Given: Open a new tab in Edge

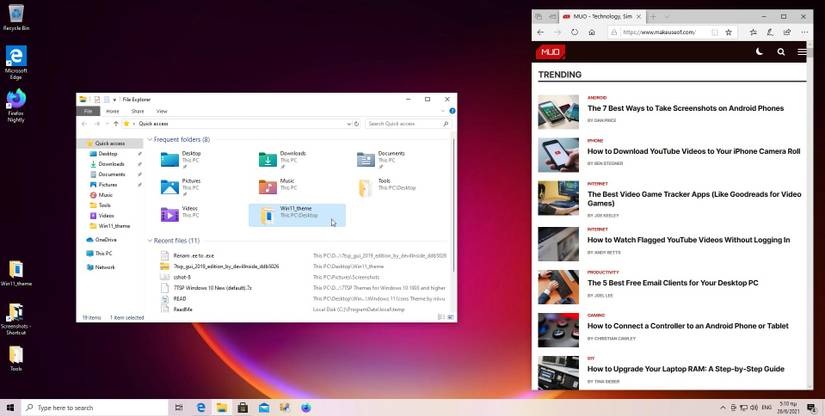Looking at the screenshot, I should click(x=652, y=16).
